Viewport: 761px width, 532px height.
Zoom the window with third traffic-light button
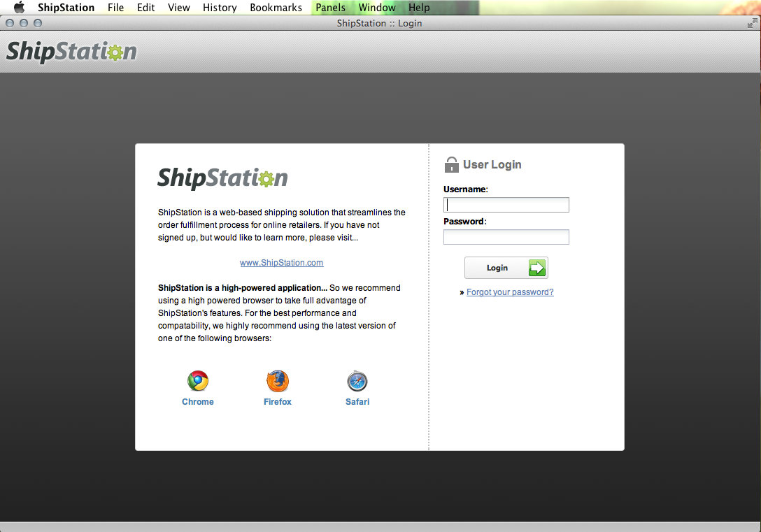(38, 23)
